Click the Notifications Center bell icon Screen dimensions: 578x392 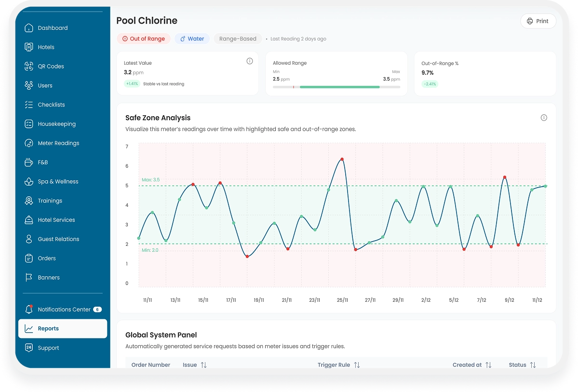(x=29, y=310)
